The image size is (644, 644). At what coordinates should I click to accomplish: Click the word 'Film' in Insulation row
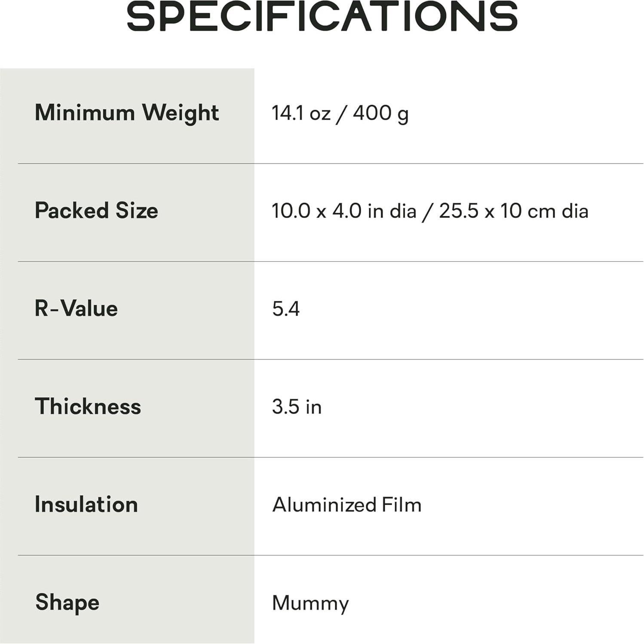point(402,505)
